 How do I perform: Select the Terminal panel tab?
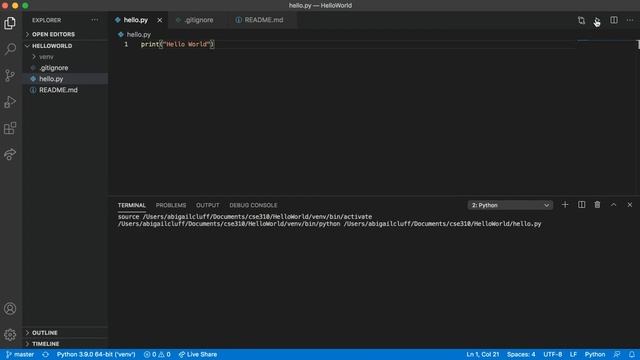point(131,205)
